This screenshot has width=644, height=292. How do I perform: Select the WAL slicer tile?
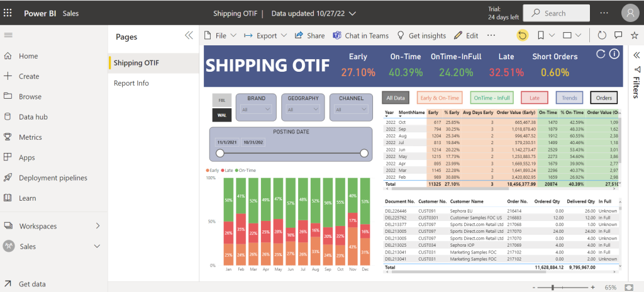(x=222, y=115)
